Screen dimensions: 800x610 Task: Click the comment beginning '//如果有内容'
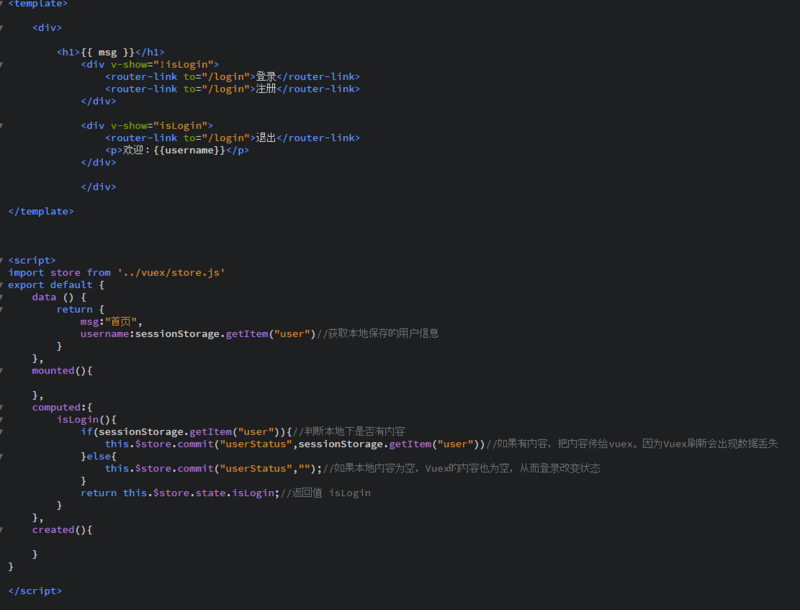[632, 444]
